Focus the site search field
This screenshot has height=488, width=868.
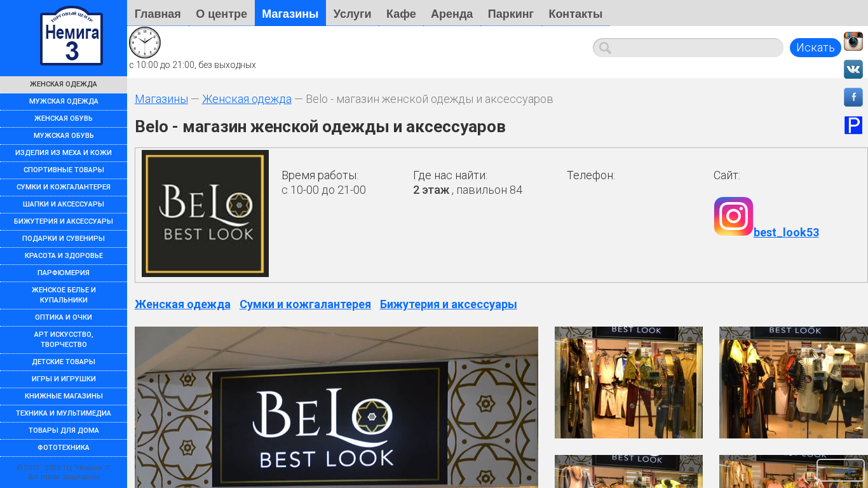(688, 48)
